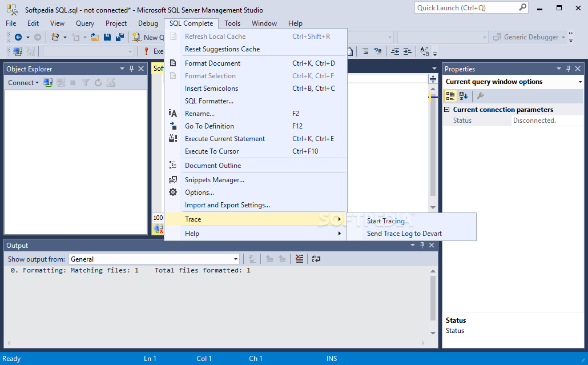Screen dimensions: 588x365
Task: Click the New Query toolbar button
Action: [148, 37]
